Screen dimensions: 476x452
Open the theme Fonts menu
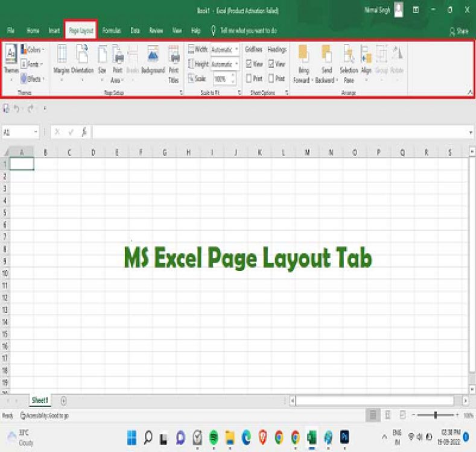pos(31,64)
